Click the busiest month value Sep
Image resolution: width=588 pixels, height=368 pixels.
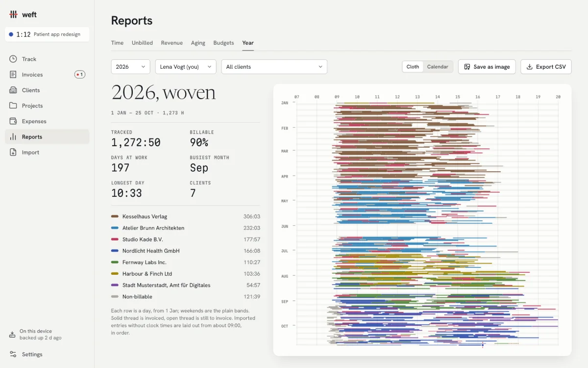click(x=199, y=168)
